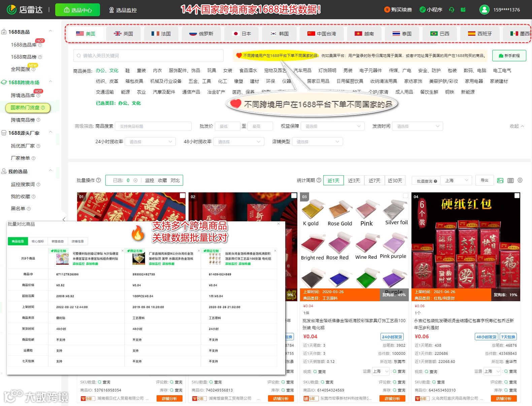Click help icon beside 1688选品库
The height and width of the screenshot is (406, 532).
coord(40,45)
